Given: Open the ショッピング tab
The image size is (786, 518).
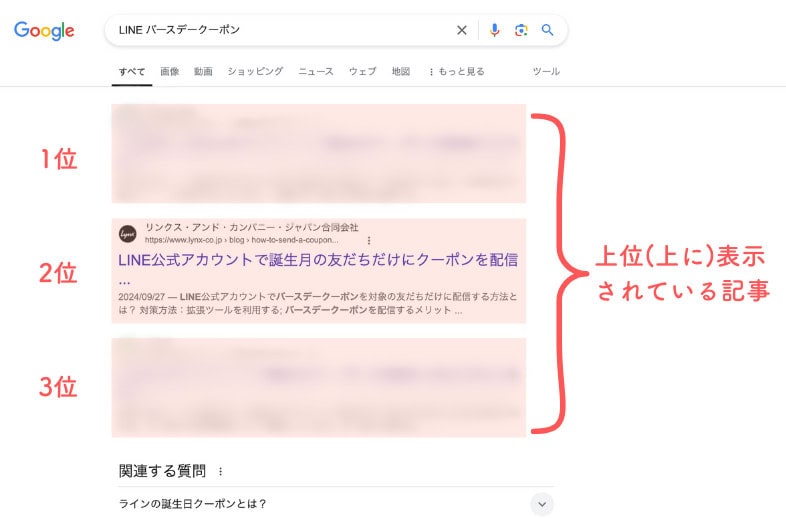Looking at the screenshot, I should (x=255, y=72).
